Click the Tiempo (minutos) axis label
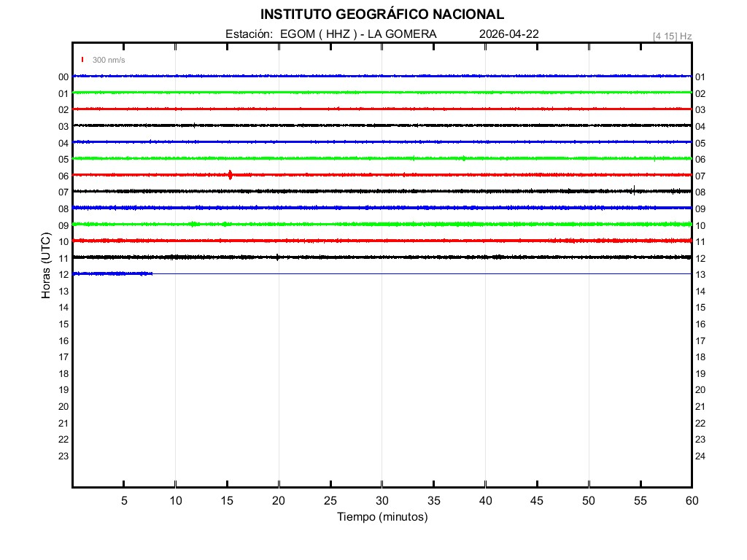The width and height of the screenshot is (747, 560). (x=382, y=517)
